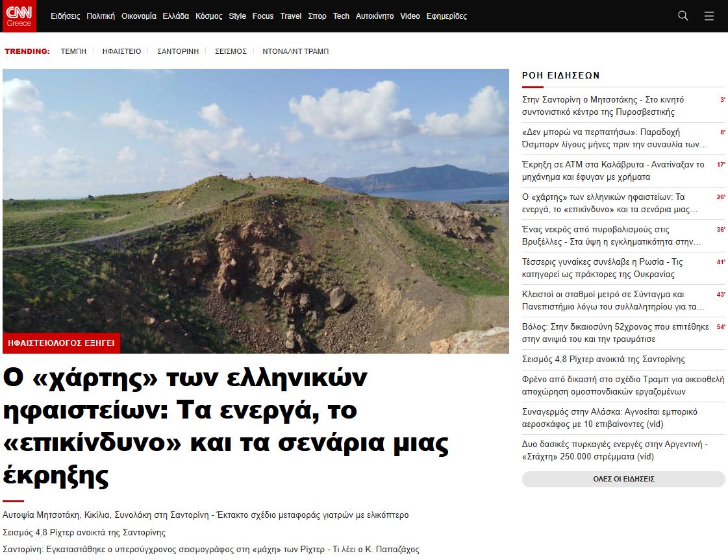The height and width of the screenshot is (560, 728).
Task: Open trending topic ΝΤΟΝΑΛΝΤ ΤΡΑΜΠ
Action: pos(295,51)
